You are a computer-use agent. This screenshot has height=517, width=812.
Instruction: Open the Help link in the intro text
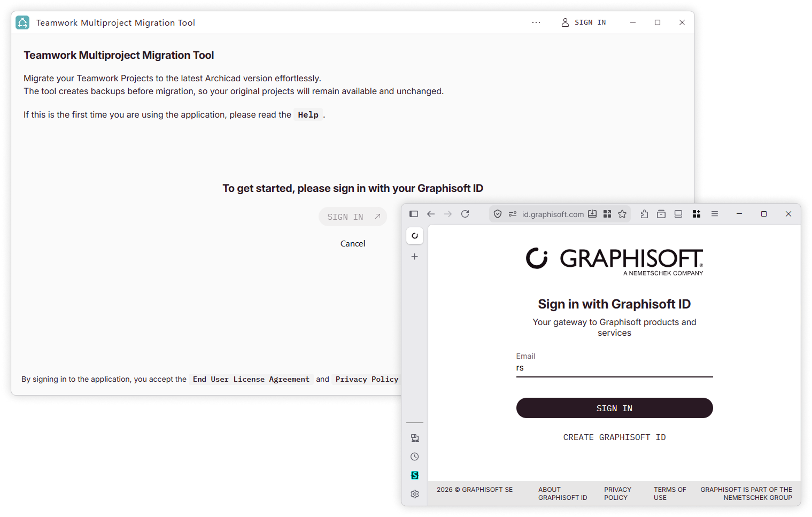click(x=308, y=115)
